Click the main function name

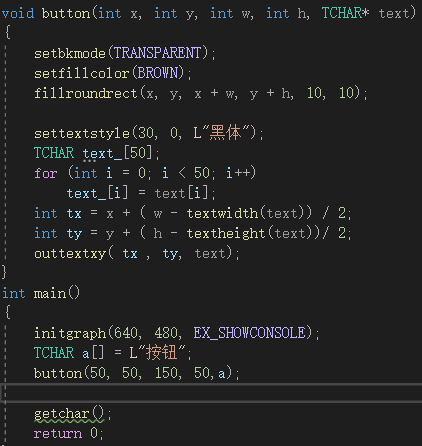(50, 293)
